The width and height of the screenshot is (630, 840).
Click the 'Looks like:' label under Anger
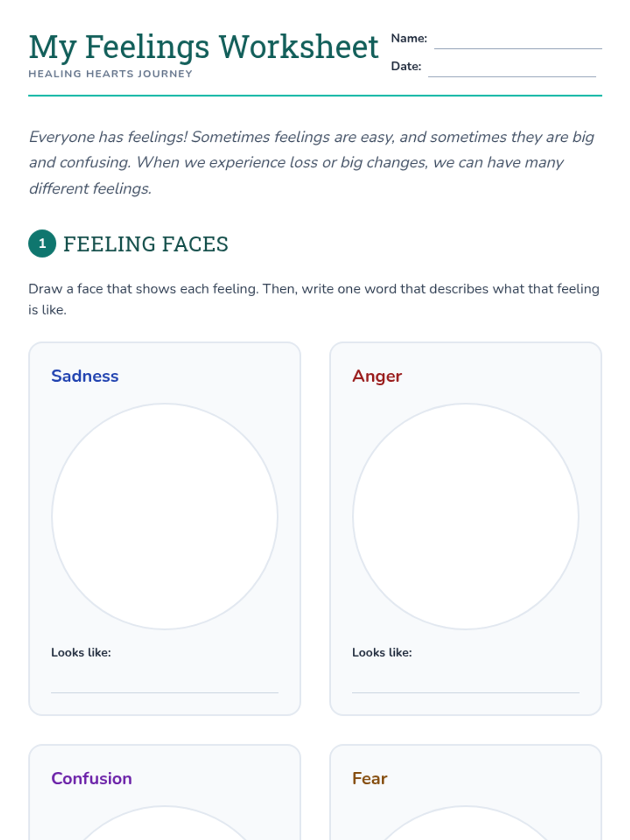pyautogui.click(x=382, y=653)
